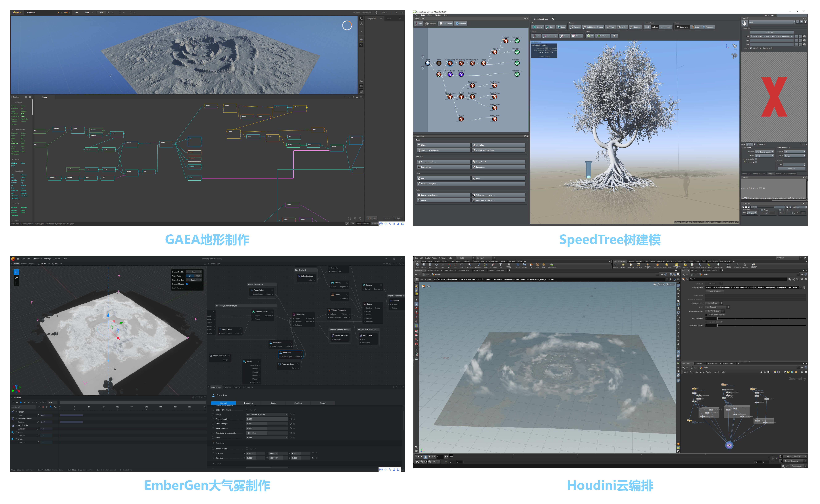Open the Mode dropdown set to Volume And Particles
The image size is (820, 504).
click(267, 415)
